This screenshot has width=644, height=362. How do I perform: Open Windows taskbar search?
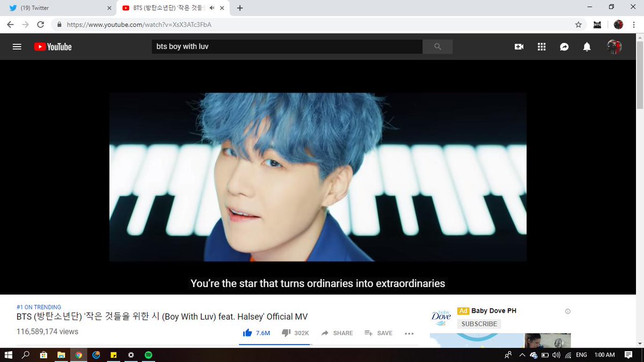click(x=26, y=354)
